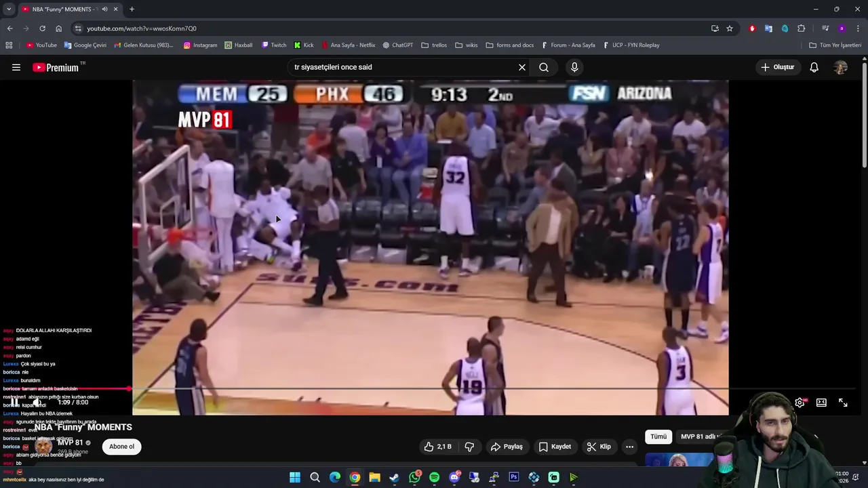Toggle theater mode in the player
The height and width of the screenshot is (488, 868).
click(x=821, y=403)
